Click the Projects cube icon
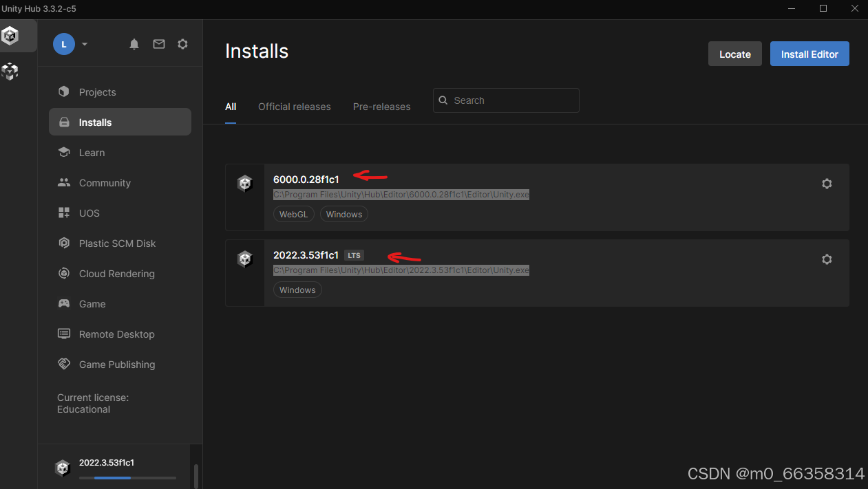 click(x=64, y=92)
